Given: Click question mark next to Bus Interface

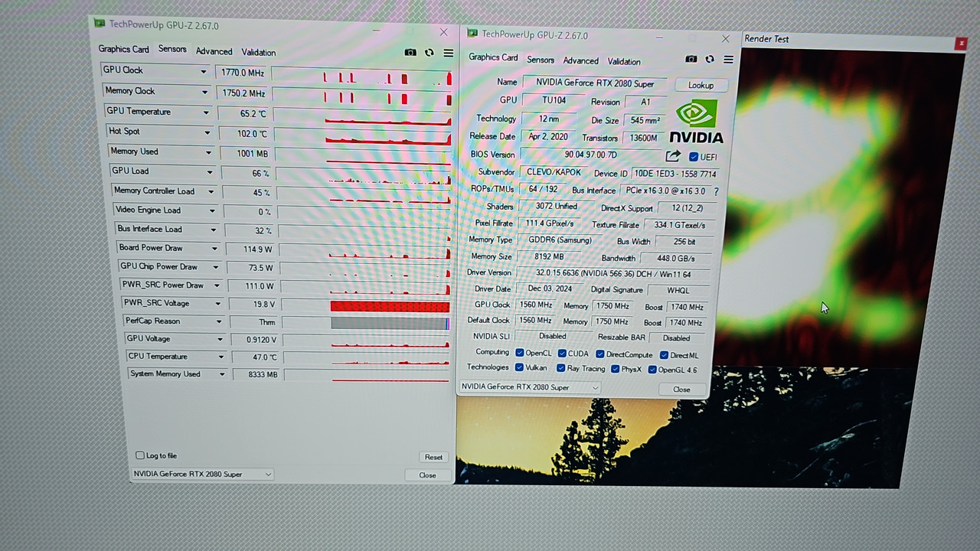Looking at the screenshot, I should click(x=716, y=191).
